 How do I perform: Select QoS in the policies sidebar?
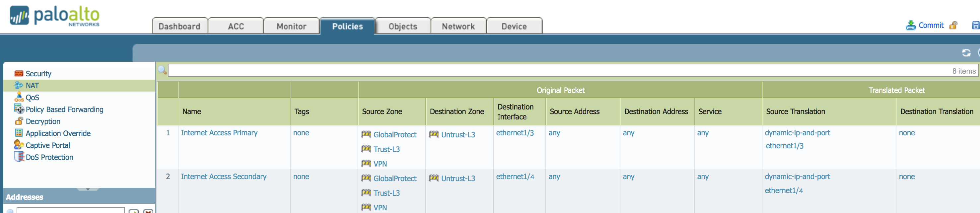tap(32, 98)
